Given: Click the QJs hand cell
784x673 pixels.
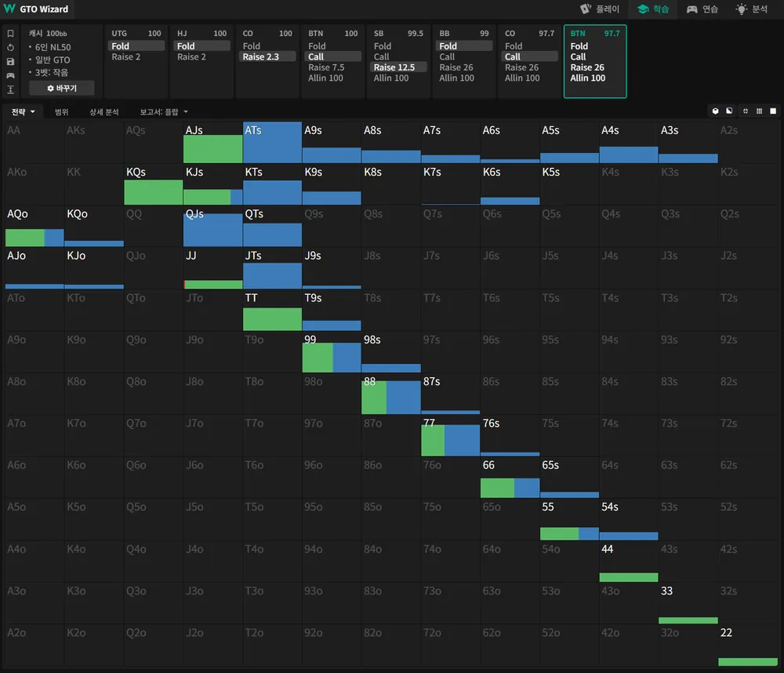Looking at the screenshot, I should point(213,227).
